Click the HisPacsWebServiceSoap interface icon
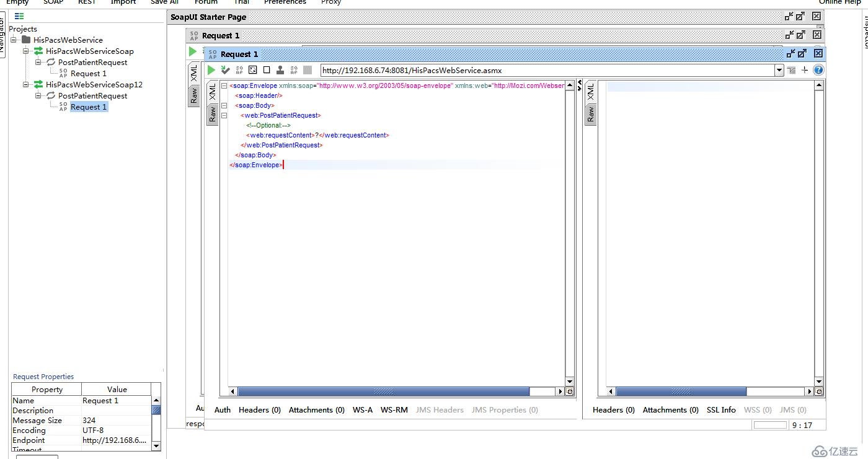The width and height of the screenshot is (868, 459). 38,51
